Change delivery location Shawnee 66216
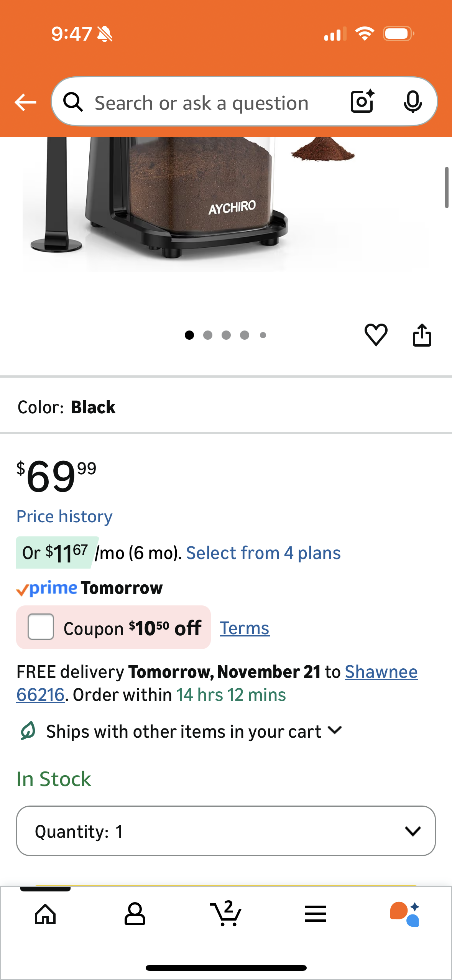The width and height of the screenshot is (452, 980). 381,672
